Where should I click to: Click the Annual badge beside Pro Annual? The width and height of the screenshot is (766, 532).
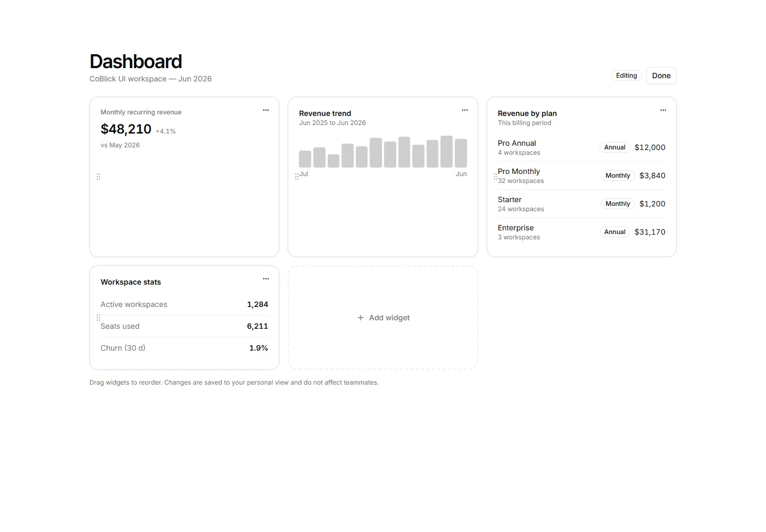tap(615, 147)
